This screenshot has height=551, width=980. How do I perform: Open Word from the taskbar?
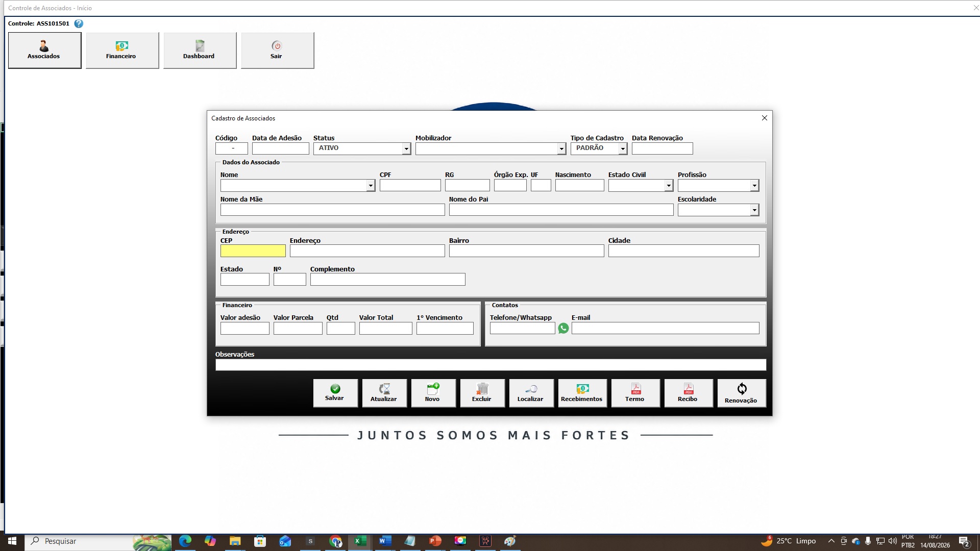385,541
